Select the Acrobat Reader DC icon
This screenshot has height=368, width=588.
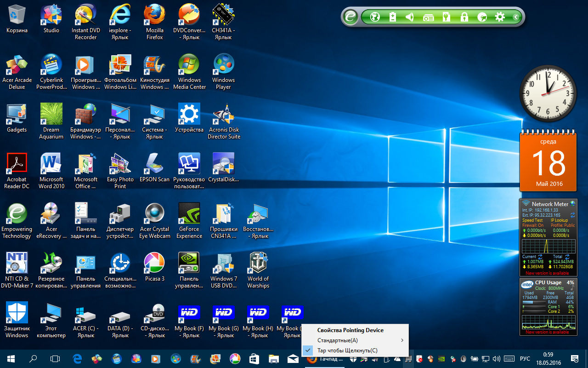(17, 171)
